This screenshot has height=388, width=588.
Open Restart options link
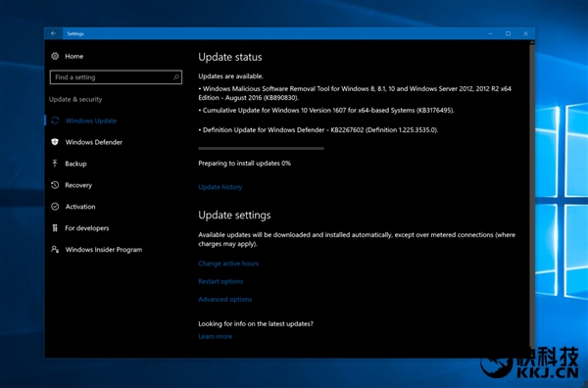[x=220, y=281]
